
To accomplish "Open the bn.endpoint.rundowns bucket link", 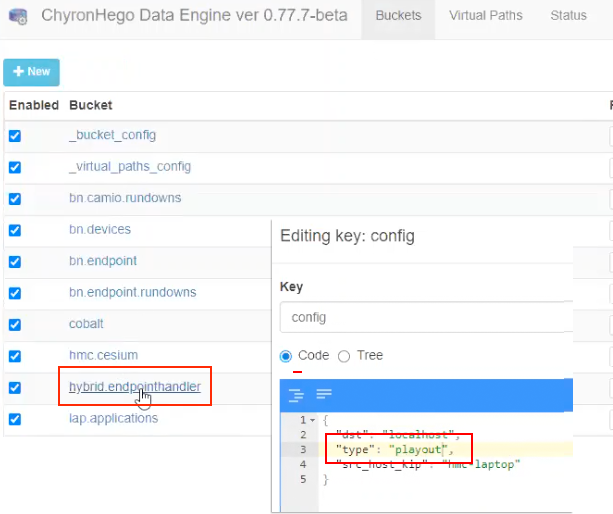I will (133, 292).
